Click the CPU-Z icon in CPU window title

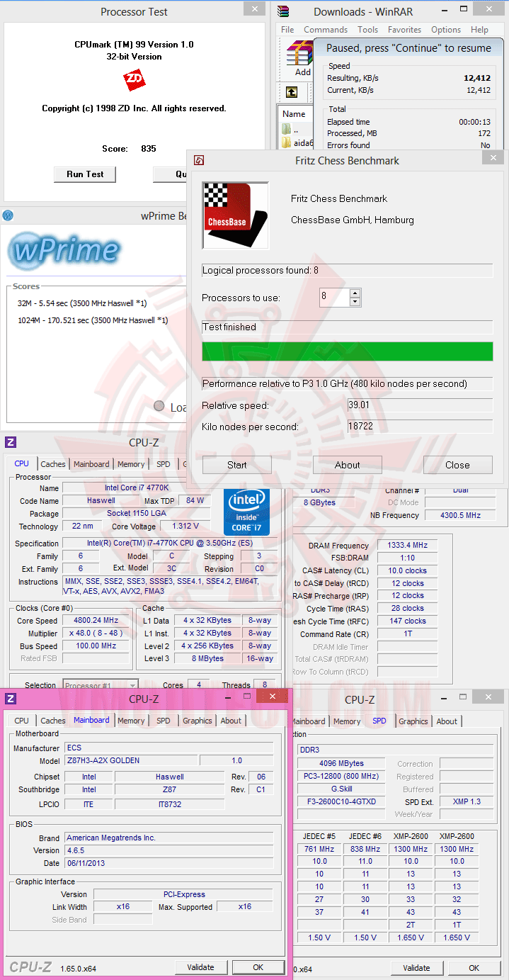pos(11,442)
